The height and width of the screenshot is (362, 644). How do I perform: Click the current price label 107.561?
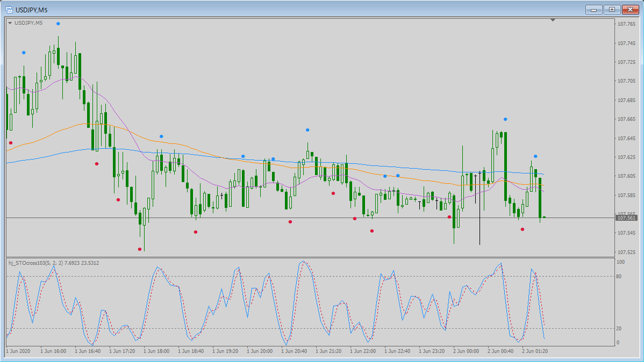coord(627,218)
